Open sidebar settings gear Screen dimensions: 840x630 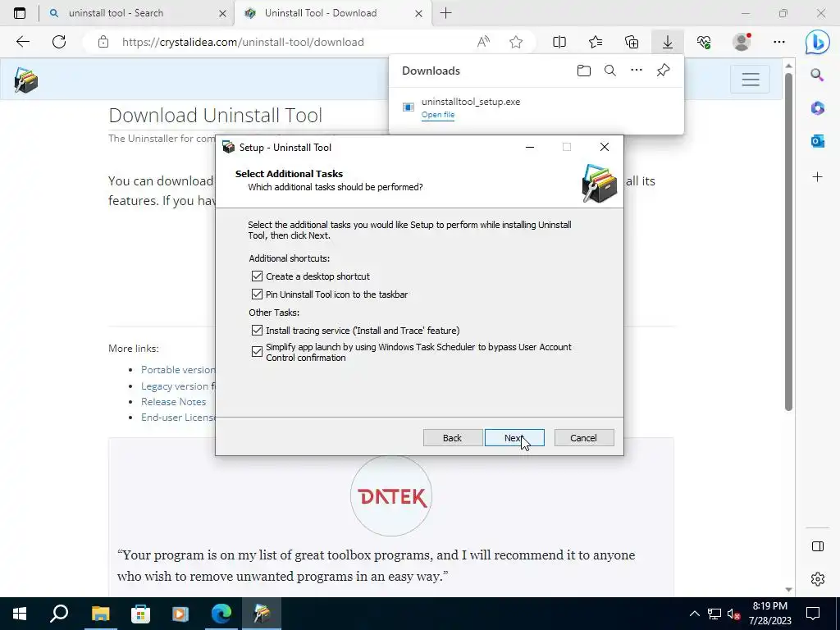818,579
